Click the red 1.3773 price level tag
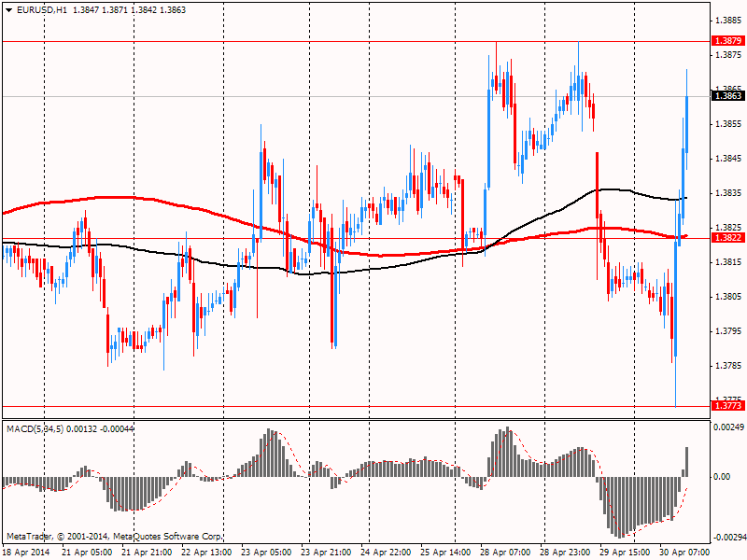This screenshot has width=747, height=560. (727, 406)
